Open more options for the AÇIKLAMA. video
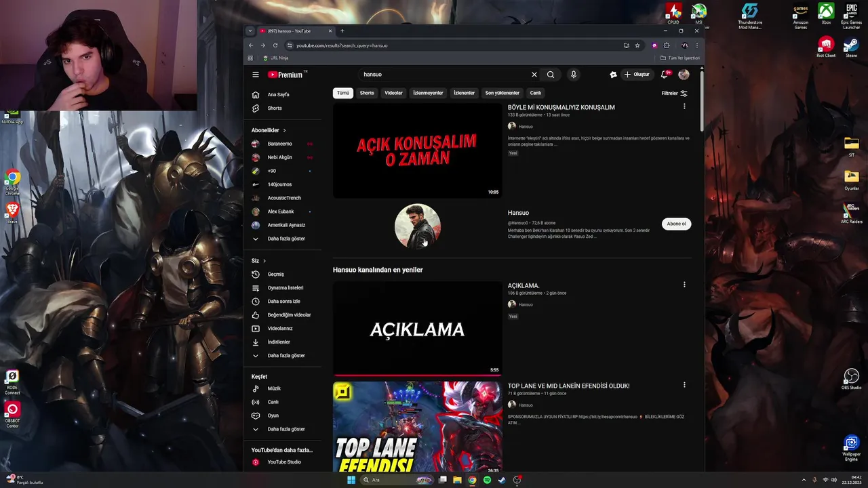Screen dimensions: 868x488 (684, 285)
